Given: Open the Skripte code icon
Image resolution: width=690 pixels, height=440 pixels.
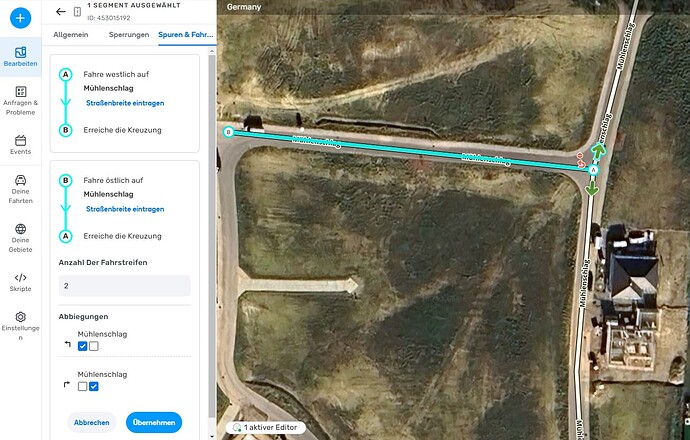Looking at the screenshot, I should click(21, 278).
